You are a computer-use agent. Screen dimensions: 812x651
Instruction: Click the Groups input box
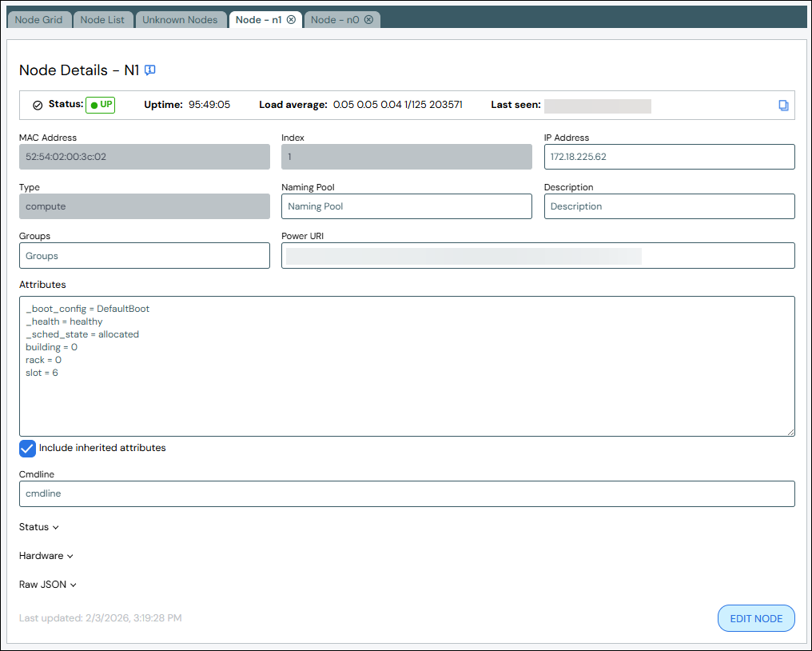coord(144,256)
